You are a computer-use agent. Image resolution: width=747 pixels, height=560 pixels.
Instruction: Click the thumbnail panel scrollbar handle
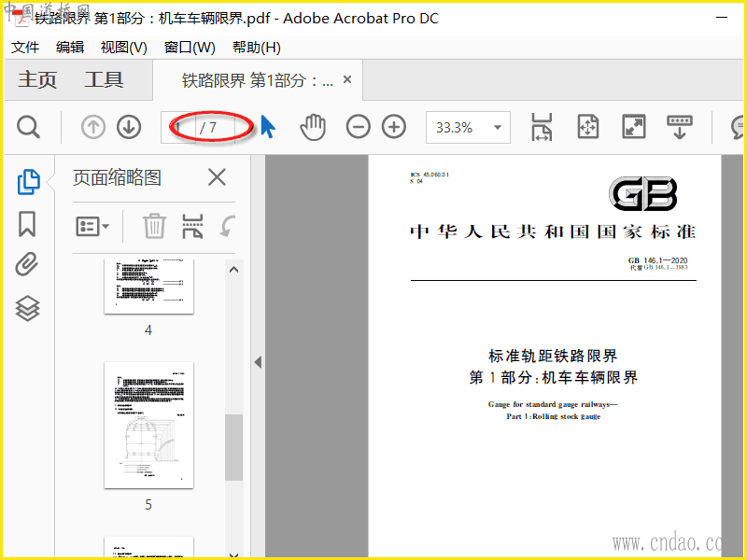tap(234, 447)
